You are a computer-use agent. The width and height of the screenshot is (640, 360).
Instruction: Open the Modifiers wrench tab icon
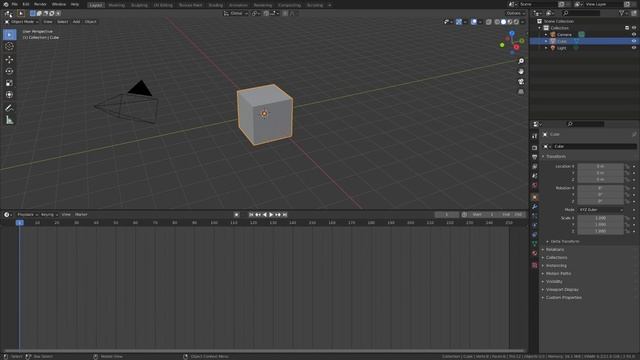(535, 207)
